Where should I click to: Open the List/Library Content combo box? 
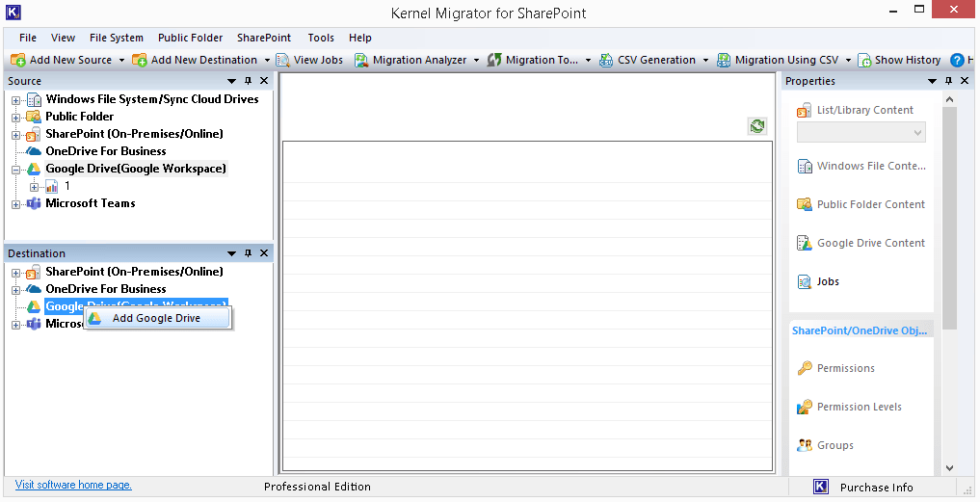point(861,133)
